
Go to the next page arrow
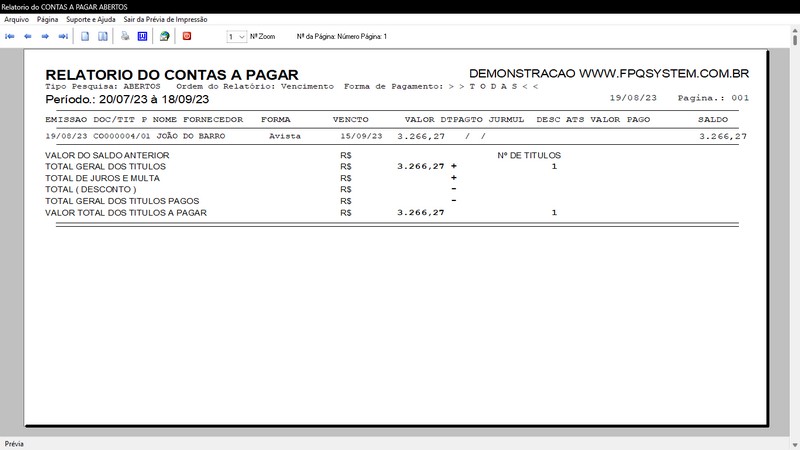coord(45,36)
